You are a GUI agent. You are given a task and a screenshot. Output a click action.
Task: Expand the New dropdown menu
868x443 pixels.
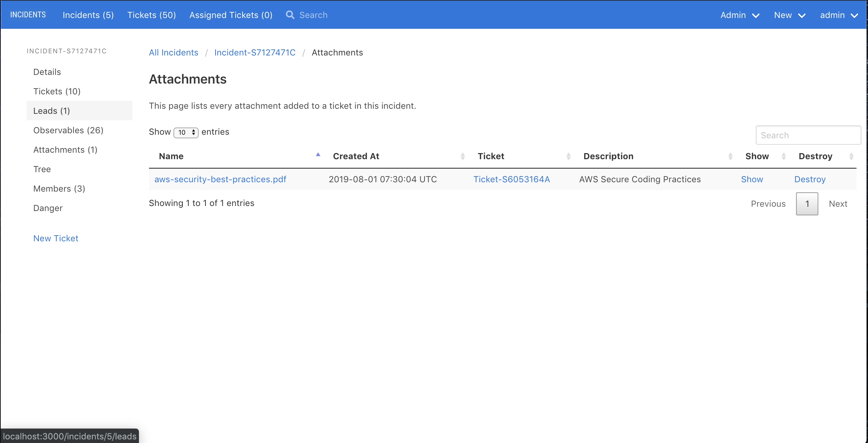coord(790,15)
